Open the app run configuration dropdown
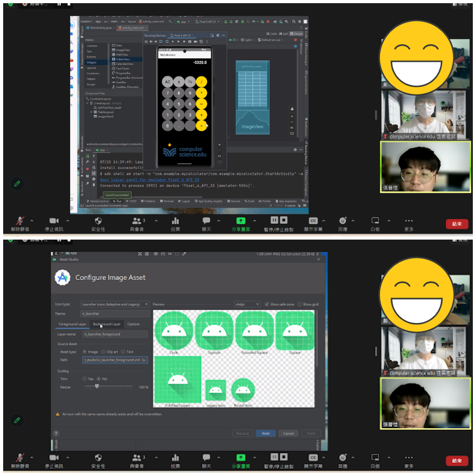476x476 pixels. [x=183, y=21]
